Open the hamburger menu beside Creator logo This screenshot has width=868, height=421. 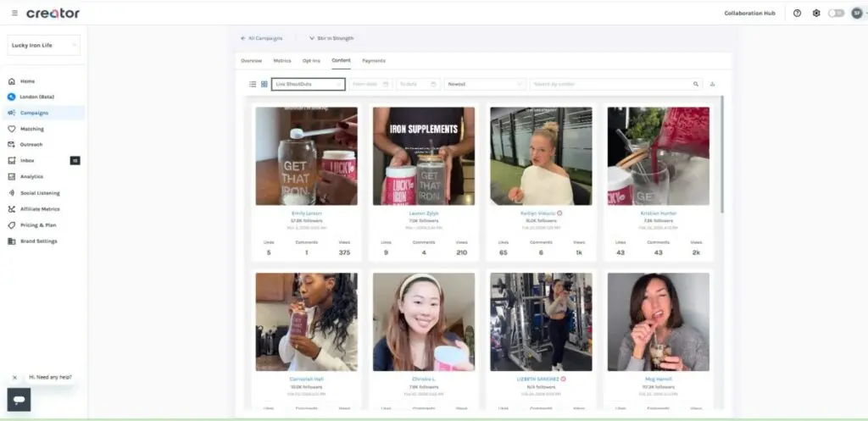(x=14, y=14)
